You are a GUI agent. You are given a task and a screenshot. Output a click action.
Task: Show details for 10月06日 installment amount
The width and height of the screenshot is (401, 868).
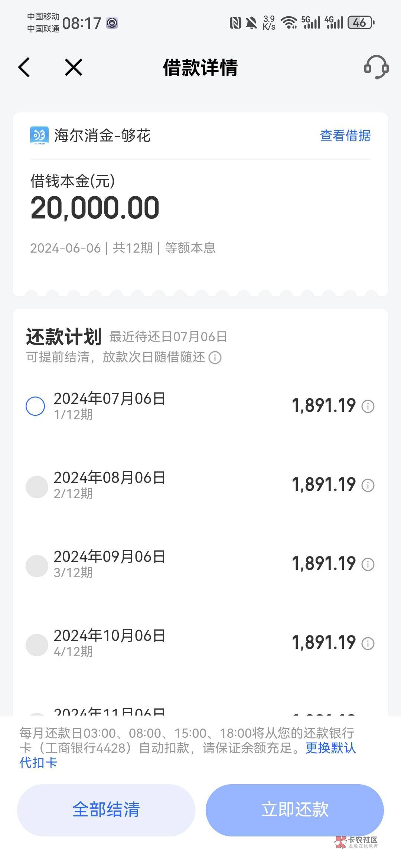click(x=368, y=643)
